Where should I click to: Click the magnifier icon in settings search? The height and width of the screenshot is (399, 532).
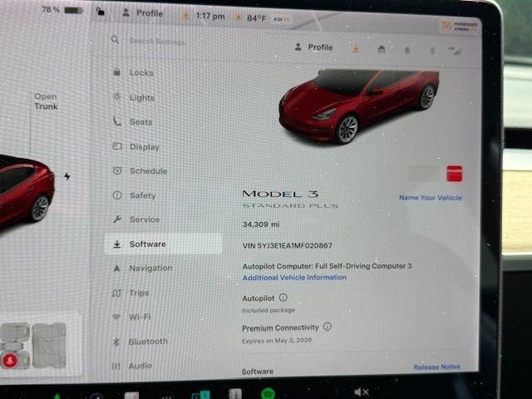(x=116, y=40)
